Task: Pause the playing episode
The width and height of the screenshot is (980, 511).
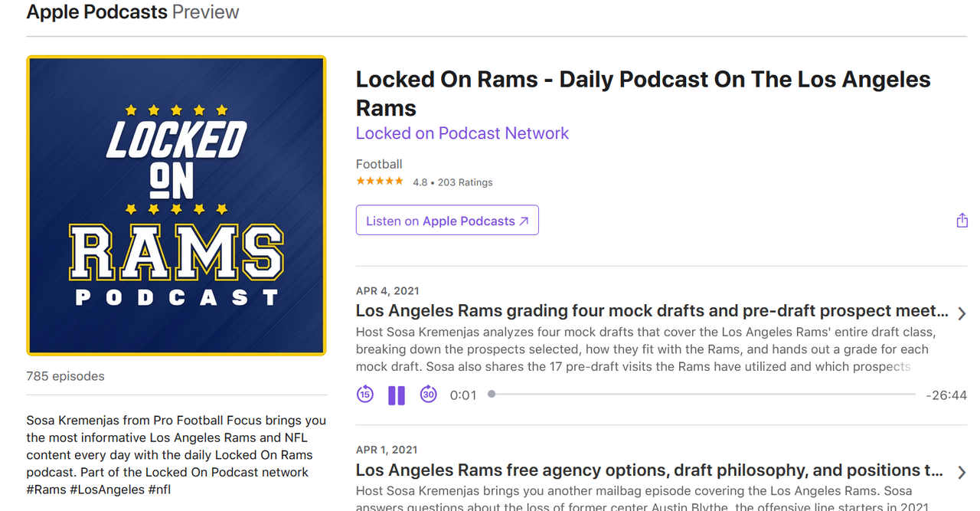Action: coord(397,395)
